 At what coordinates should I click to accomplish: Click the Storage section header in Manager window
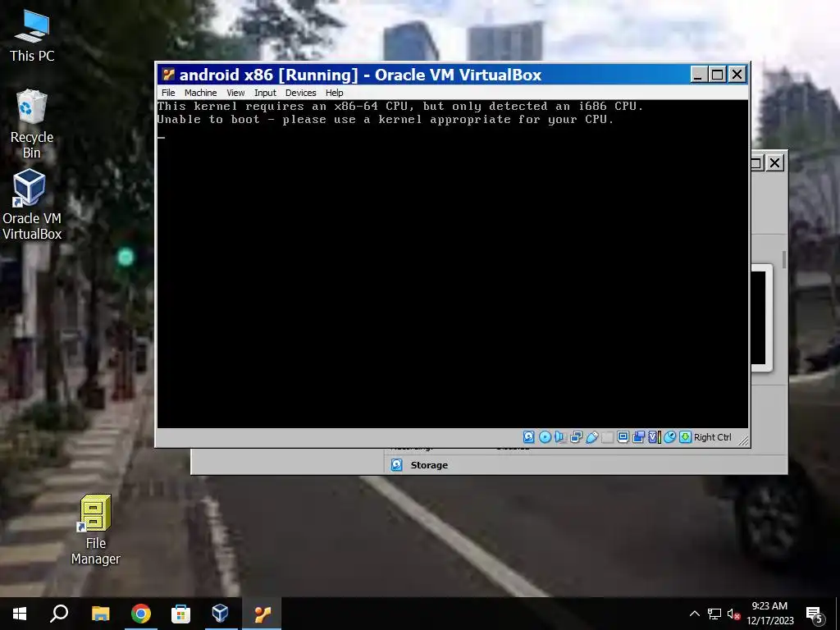tap(429, 465)
